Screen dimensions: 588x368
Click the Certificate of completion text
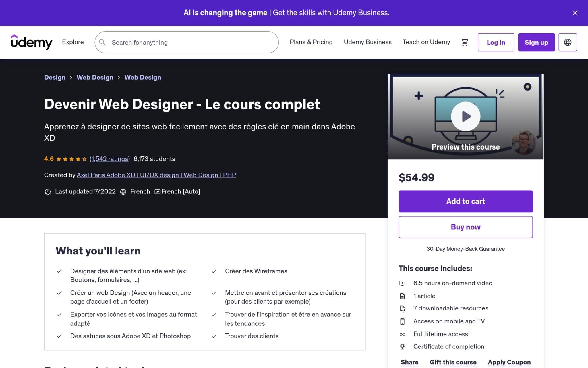click(x=449, y=346)
